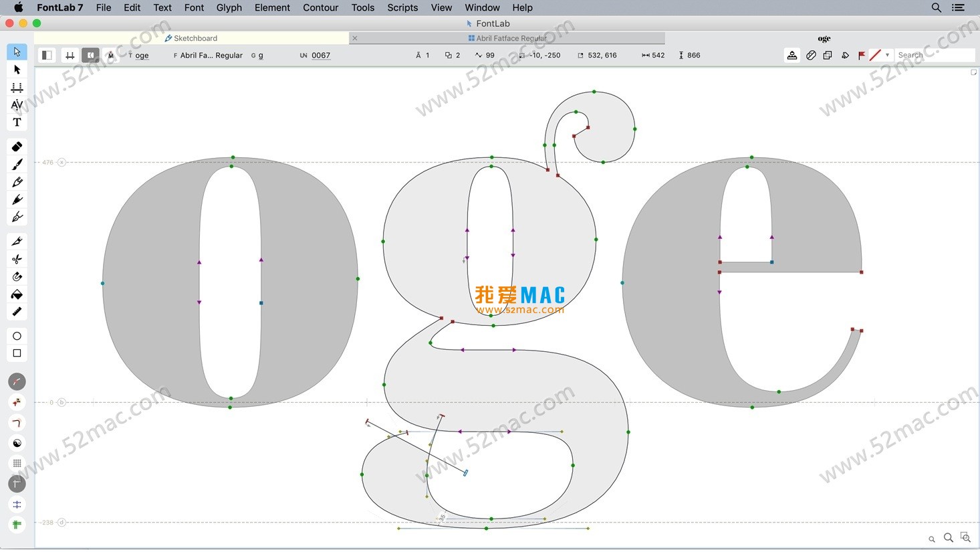This screenshot has height=552, width=980.
Task: Select the Brush tool
Action: (x=17, y=164)
